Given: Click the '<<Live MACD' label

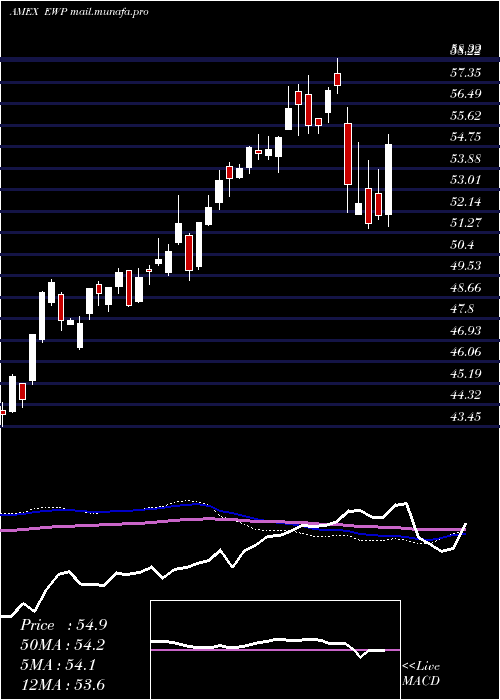Looking at the screenshot, I should point(421,674).
